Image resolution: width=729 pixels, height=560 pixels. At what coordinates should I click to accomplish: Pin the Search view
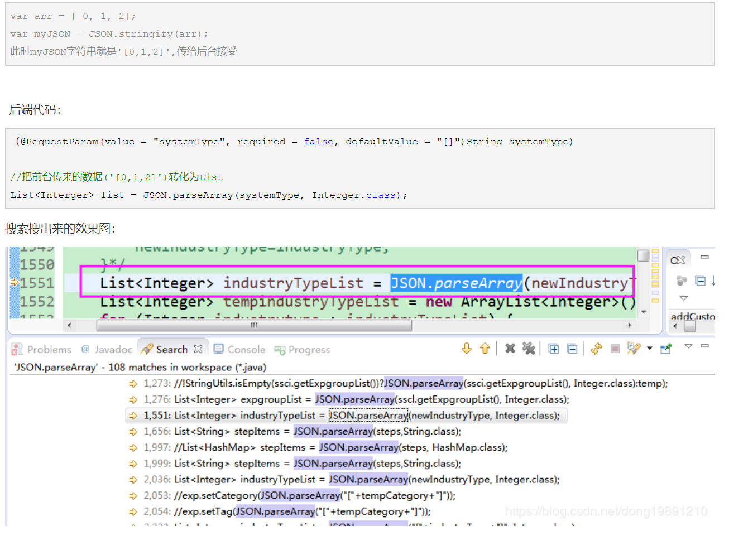pyautogui.click(x=666, y=349)
